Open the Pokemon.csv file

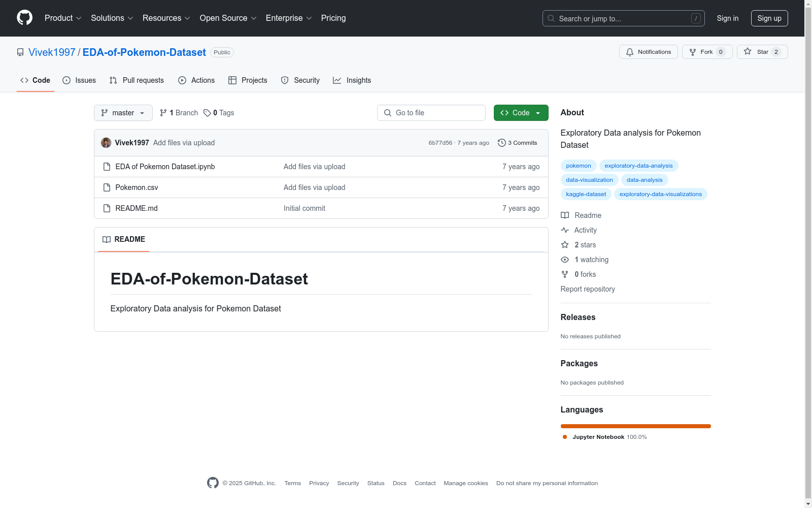click(x=137, y=187)
